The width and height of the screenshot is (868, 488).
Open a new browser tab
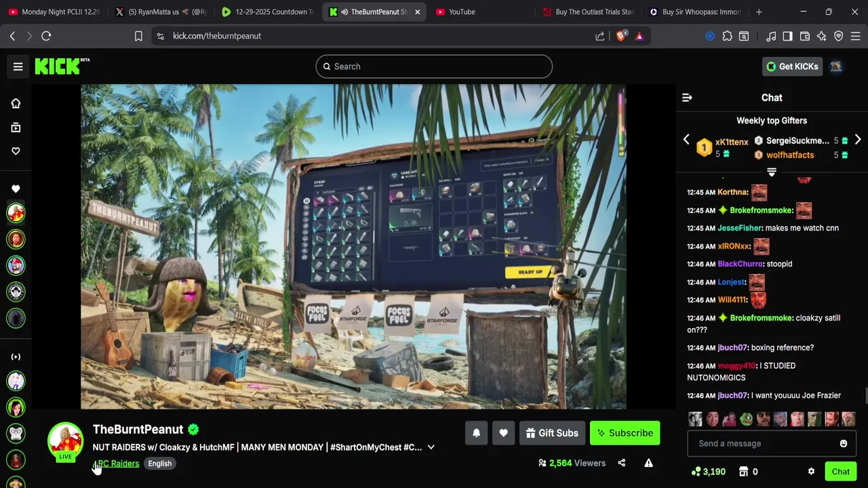coord(759,12)
